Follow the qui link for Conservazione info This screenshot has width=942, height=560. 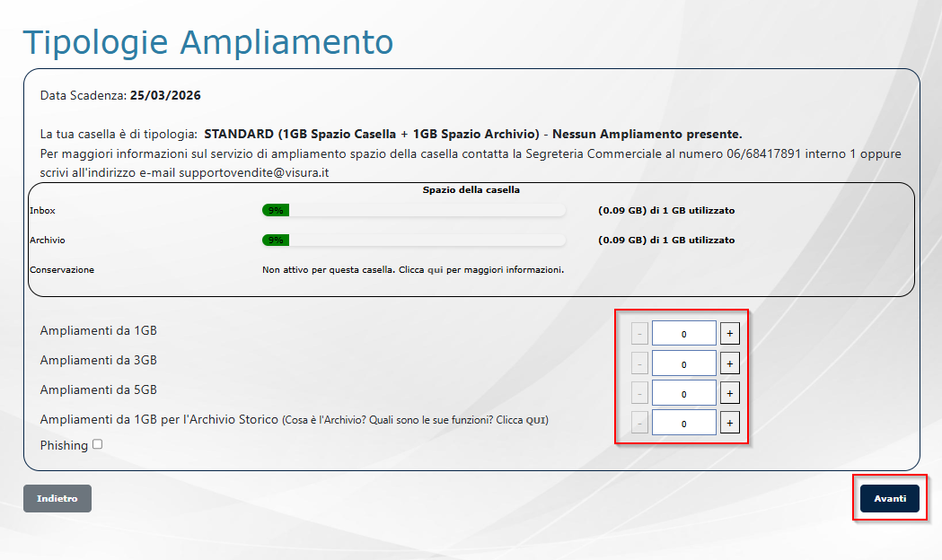pyautogui.click(x=435, y=269)
